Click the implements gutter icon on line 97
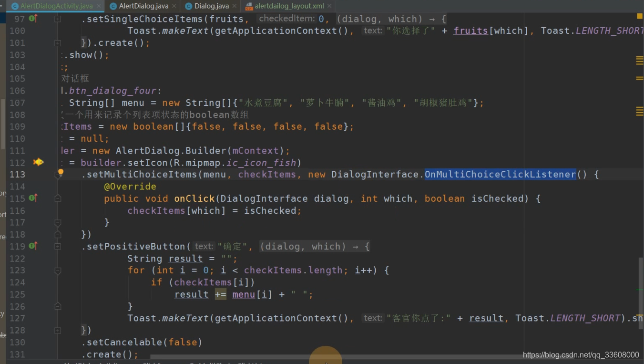The image size is (644, 364). tap(33, 19)
